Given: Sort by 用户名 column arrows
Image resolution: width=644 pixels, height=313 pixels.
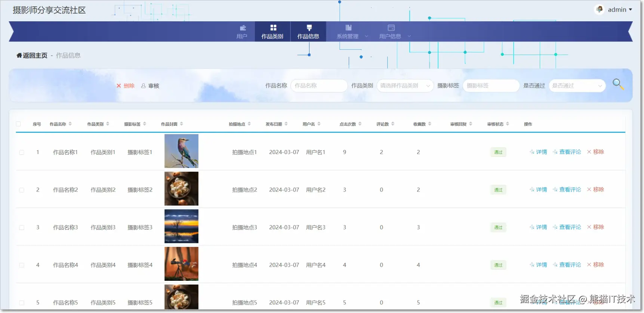Looking at the screenshot, I should pos(319,124).
